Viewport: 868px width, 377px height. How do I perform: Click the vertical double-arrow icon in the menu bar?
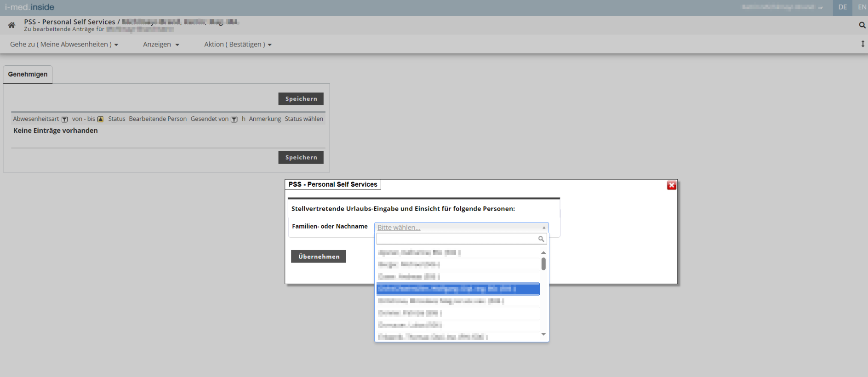coord(862,44)
